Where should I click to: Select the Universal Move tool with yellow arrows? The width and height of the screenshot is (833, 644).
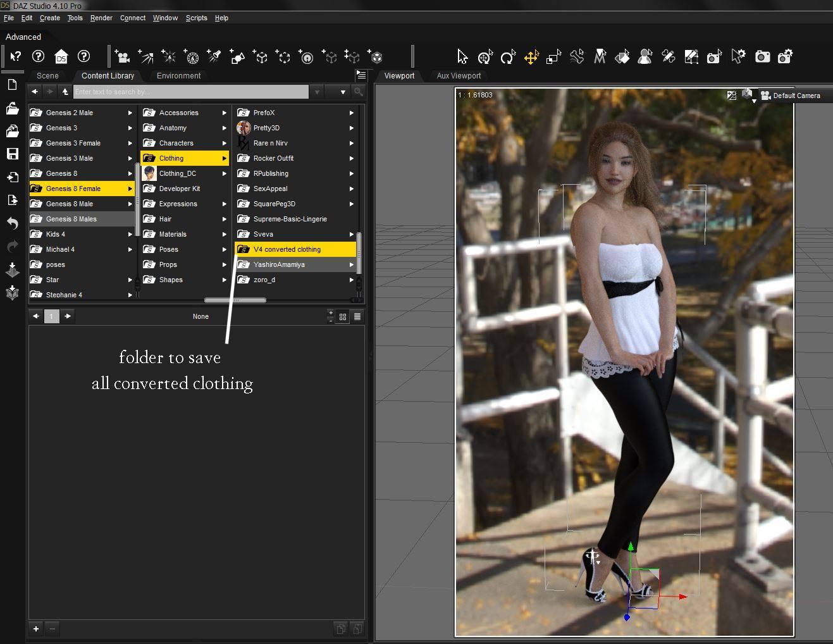pyautogui.click(x=531, y=57)
